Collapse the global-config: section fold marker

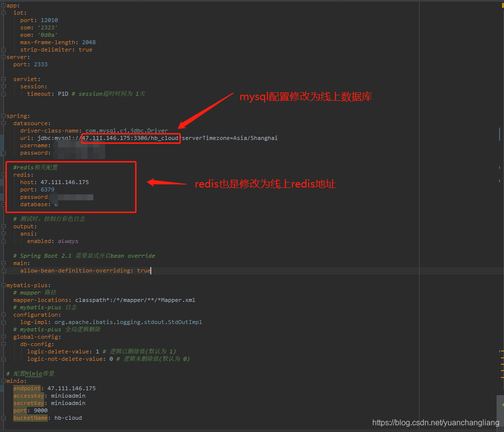(x=3, y=337)
